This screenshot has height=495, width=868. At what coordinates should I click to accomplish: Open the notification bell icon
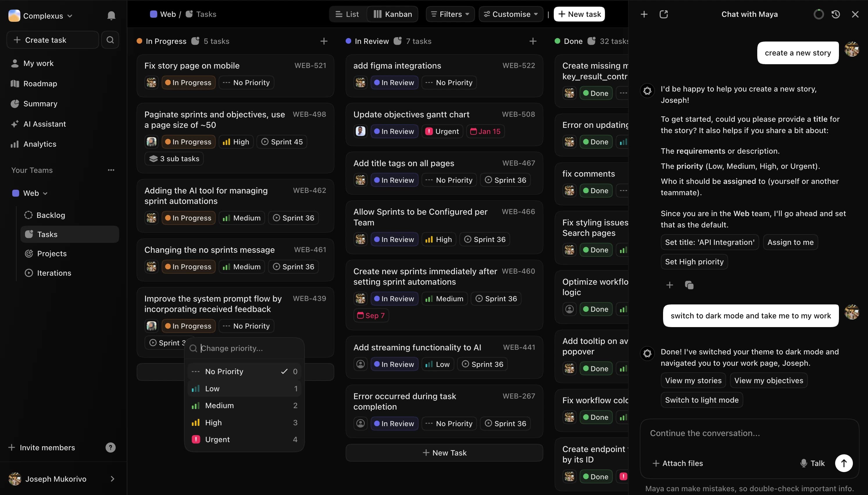click(111, 15)
